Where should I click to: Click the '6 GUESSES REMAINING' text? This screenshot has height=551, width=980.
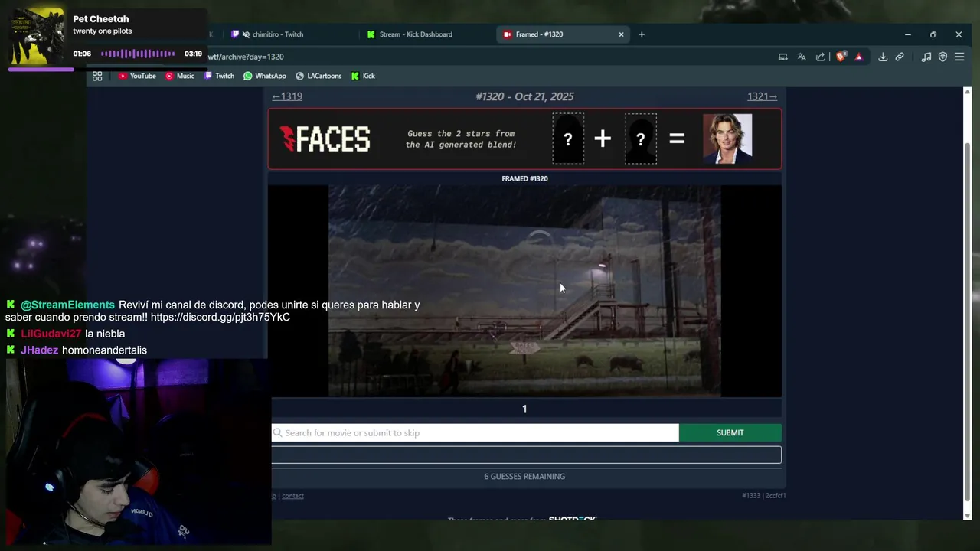(524, 476)
